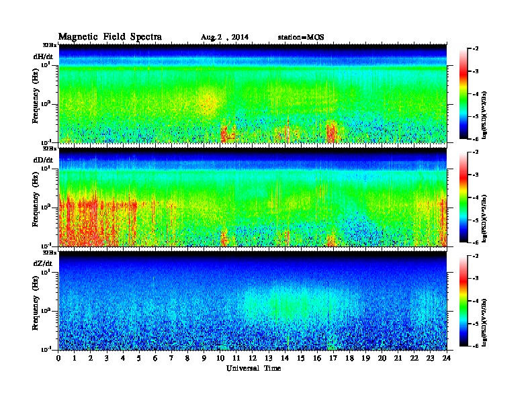Click hour 20 on the Universal Time axis
Image resolution: width=532 pixels, height=411 pixels.
click(x=382, y=358)
